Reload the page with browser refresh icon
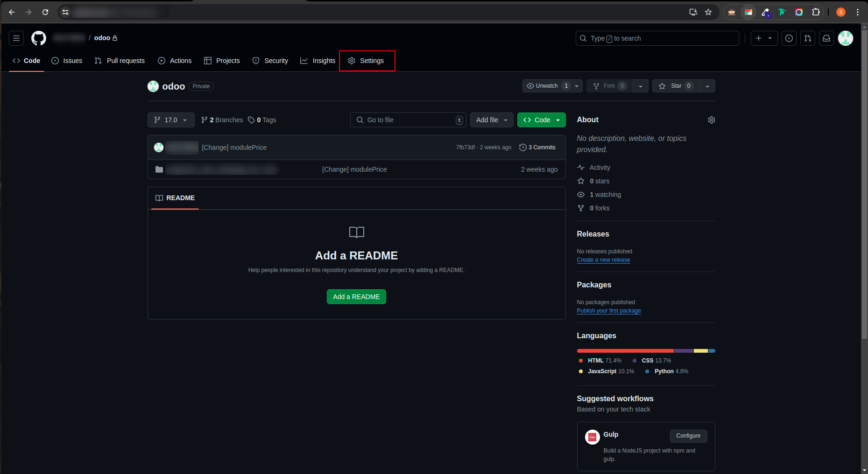The image size is (868, 474). point(45,12)
